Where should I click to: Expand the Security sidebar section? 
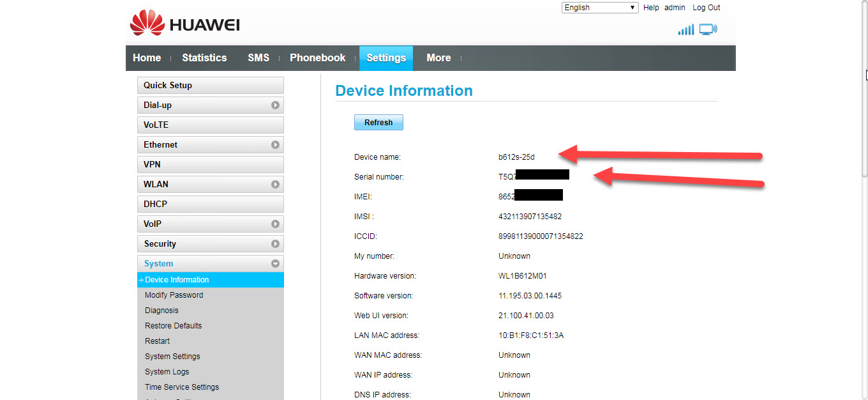tap(211, 243)
